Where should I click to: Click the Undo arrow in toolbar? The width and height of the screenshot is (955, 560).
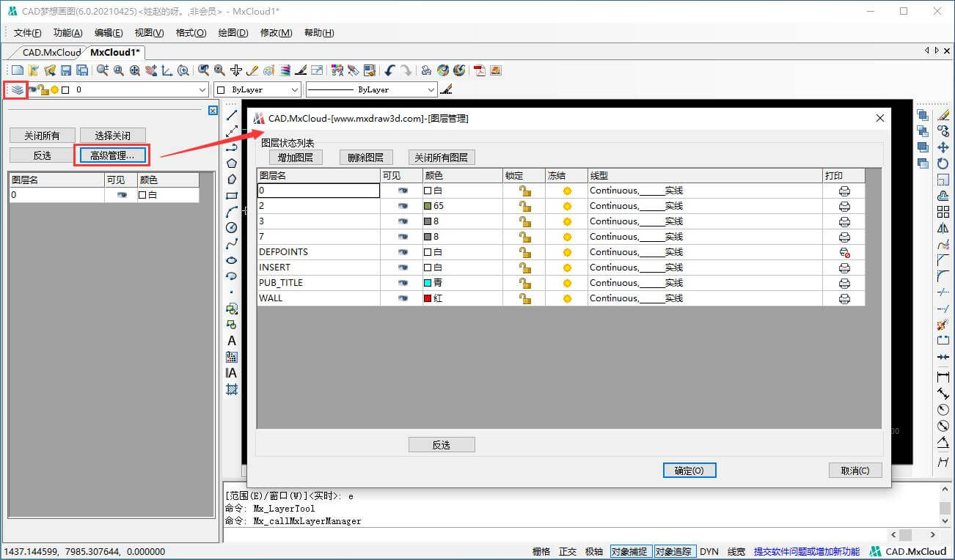click(x=389, y=70)
